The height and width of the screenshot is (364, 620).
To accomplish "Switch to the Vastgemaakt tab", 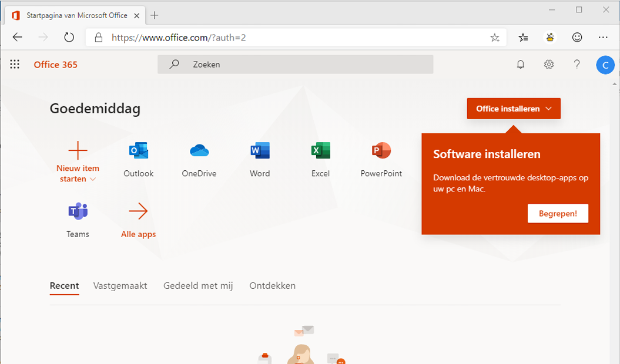I will [x=120, y=286].
